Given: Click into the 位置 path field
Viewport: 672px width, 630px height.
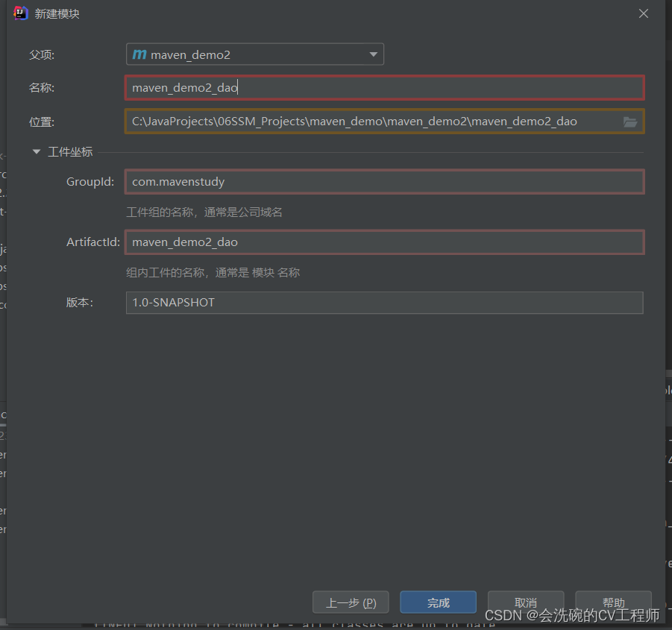Looking at the screenshot, I should [373, 122].
